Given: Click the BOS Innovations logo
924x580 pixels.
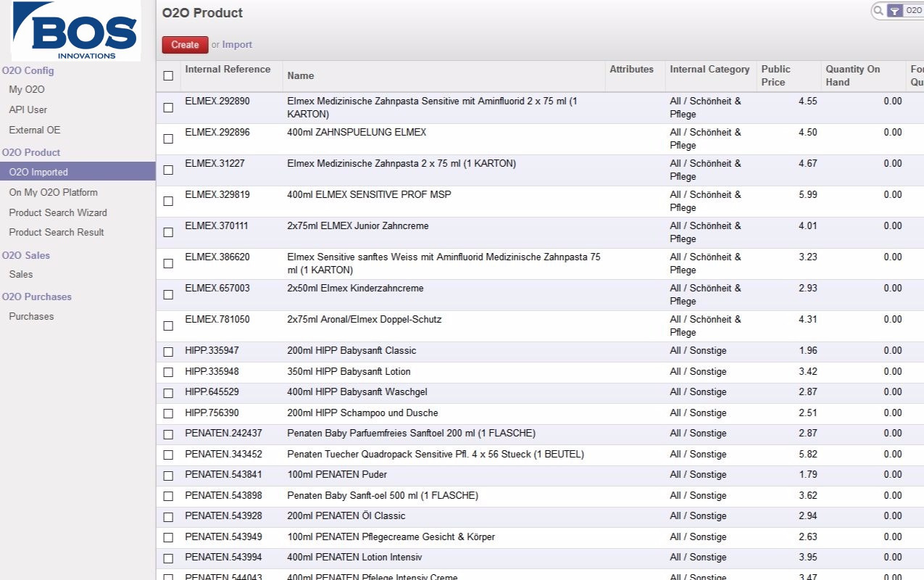Looking at the screenshot, I should tap(76, 31).
